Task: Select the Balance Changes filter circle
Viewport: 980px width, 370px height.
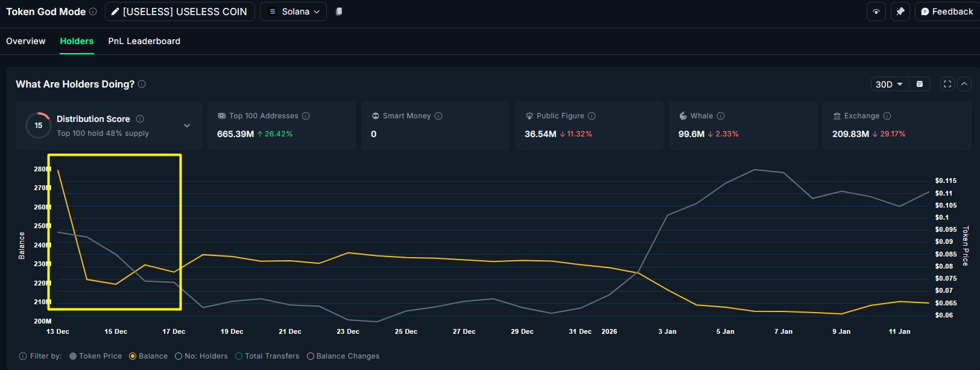Action: [311, 356]
